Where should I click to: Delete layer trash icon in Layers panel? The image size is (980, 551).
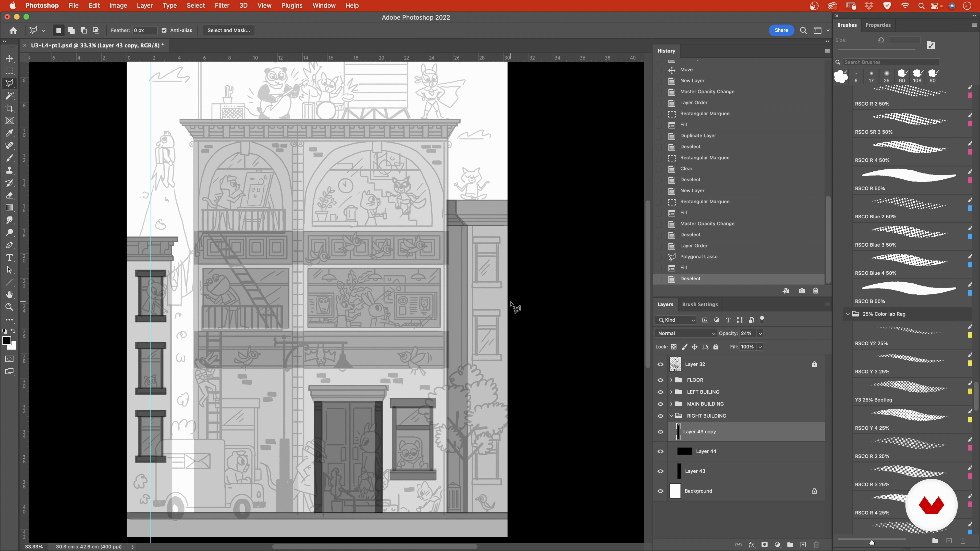tap(816, 545)
